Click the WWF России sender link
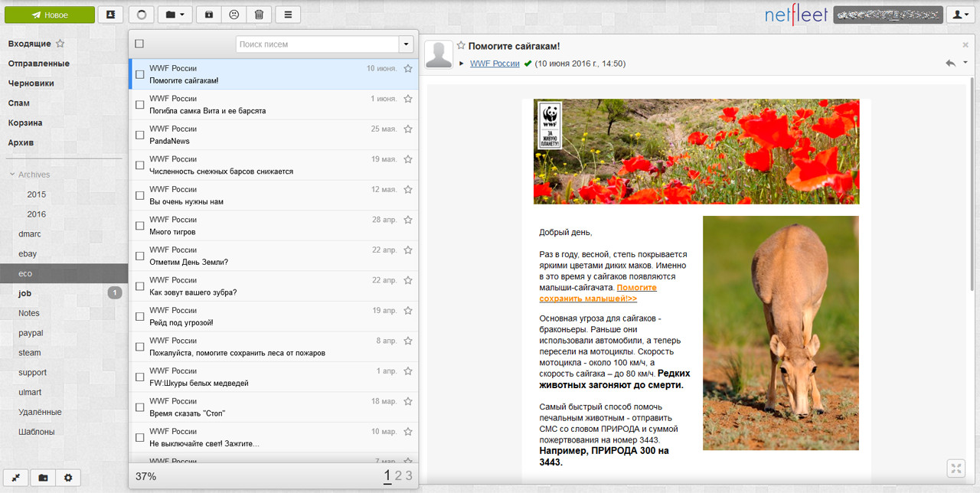The image size is (980, 493). click(x=495, y=64)
